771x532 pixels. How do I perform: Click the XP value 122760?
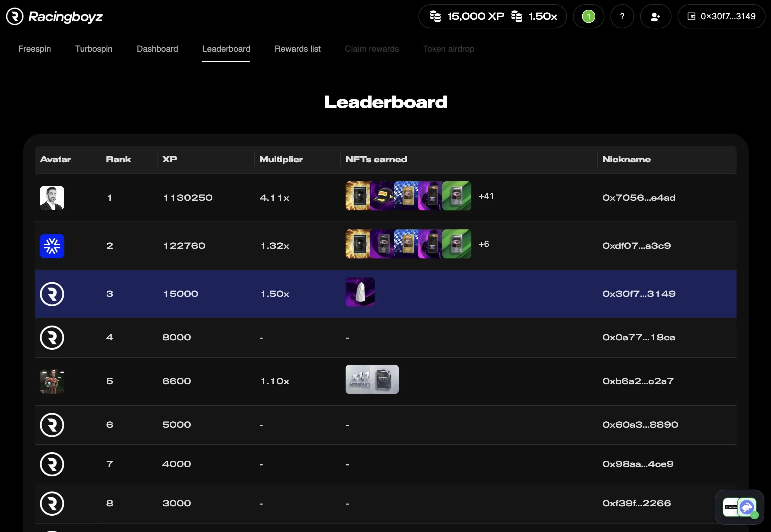pos(184,246)
